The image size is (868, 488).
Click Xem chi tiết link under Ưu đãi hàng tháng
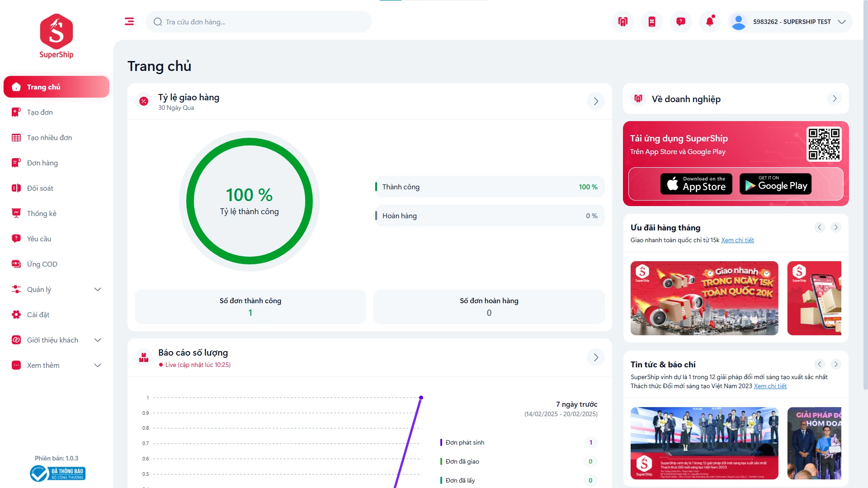(x=737, y=240)
